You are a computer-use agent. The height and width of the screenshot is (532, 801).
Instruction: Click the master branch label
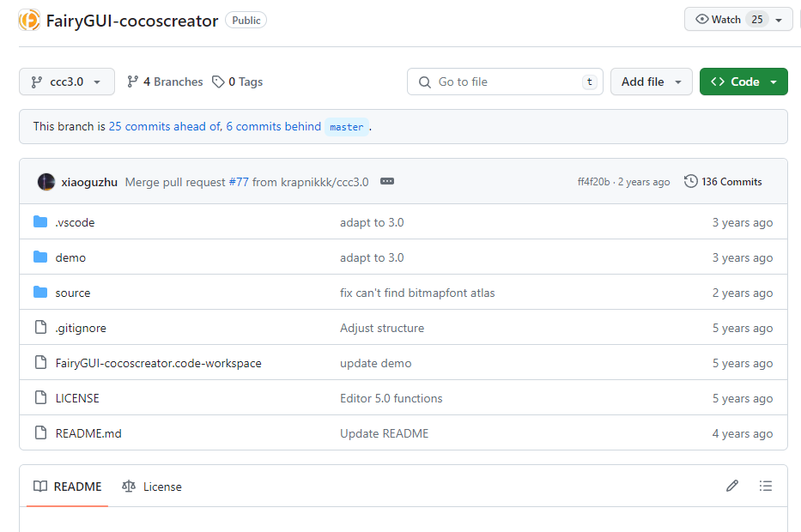click(x=346, y=127)
